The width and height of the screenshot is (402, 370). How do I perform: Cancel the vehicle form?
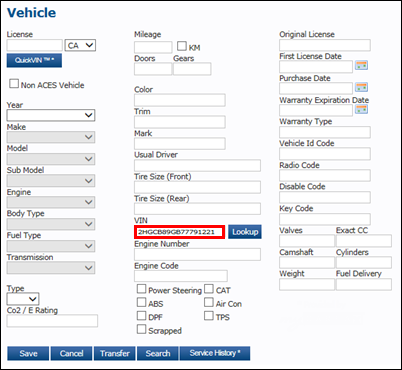coord(71,353)
